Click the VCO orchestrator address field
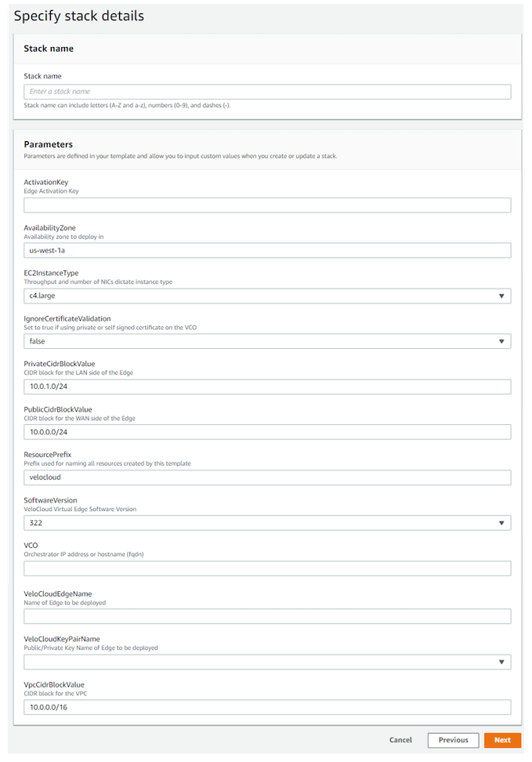The height and width of the screenshot is (762, 532). tap(267, 568)
